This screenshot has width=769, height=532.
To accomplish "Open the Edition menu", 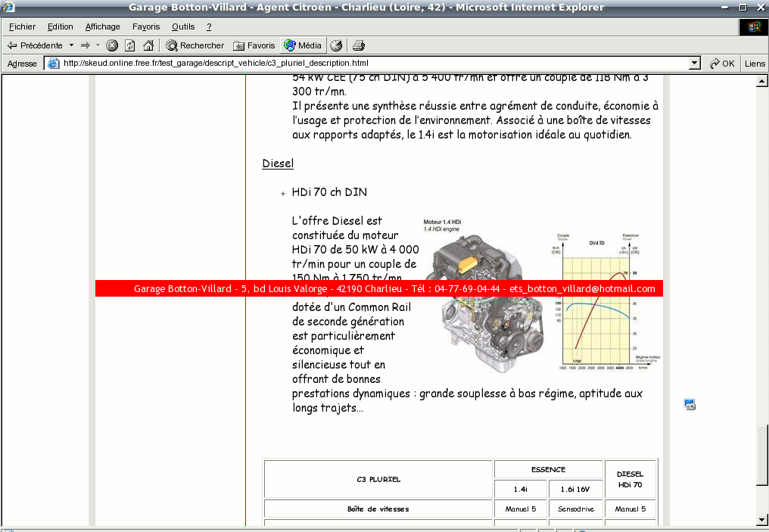I will click(61, 27).
